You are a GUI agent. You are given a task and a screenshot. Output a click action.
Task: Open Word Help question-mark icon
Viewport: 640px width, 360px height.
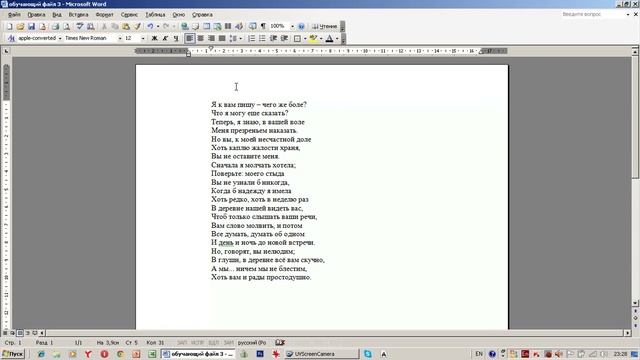click(x=301, y=26)
